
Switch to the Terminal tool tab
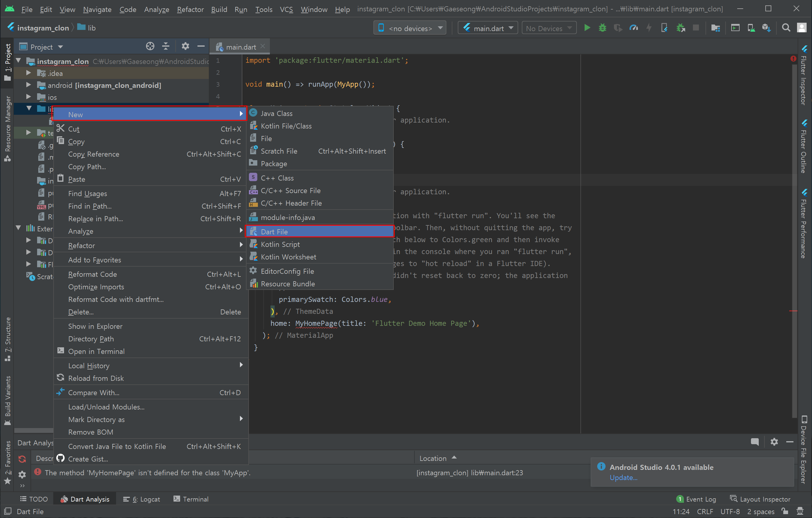click(191, 499)
